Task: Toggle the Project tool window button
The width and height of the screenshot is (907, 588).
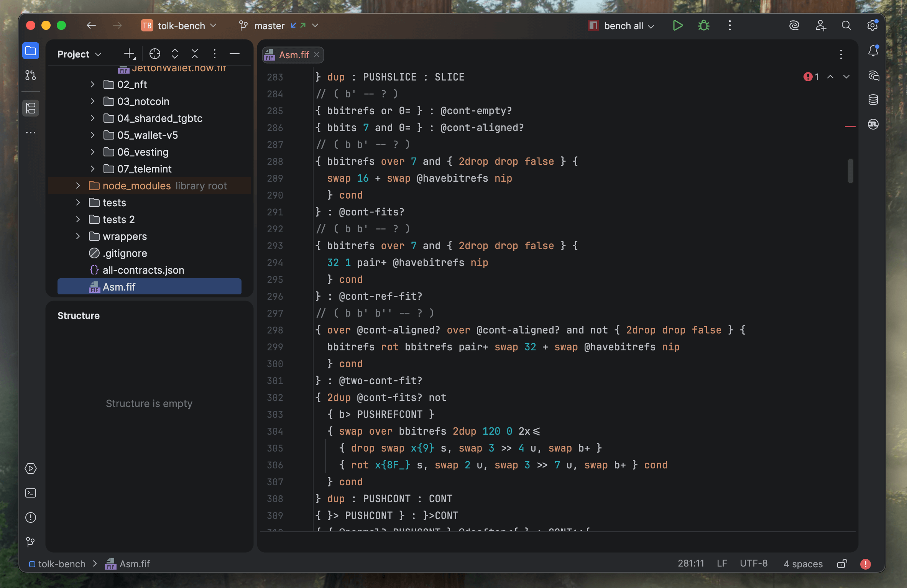Action: point(31,51)
